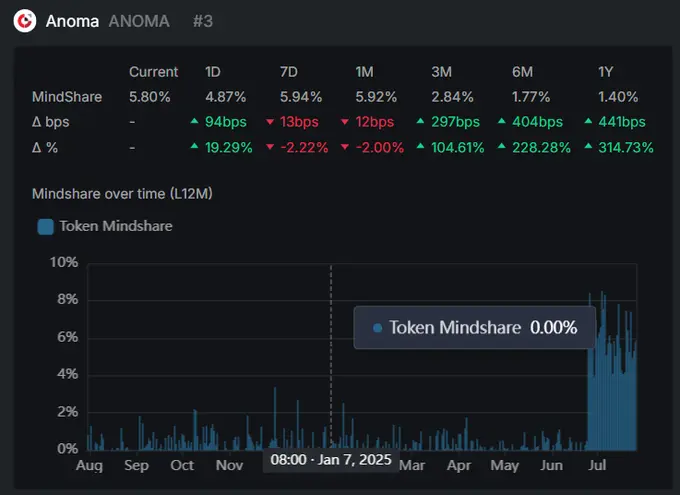Click the Oct label on x-axis
680x495 pixels.
(x=182, y=465)
